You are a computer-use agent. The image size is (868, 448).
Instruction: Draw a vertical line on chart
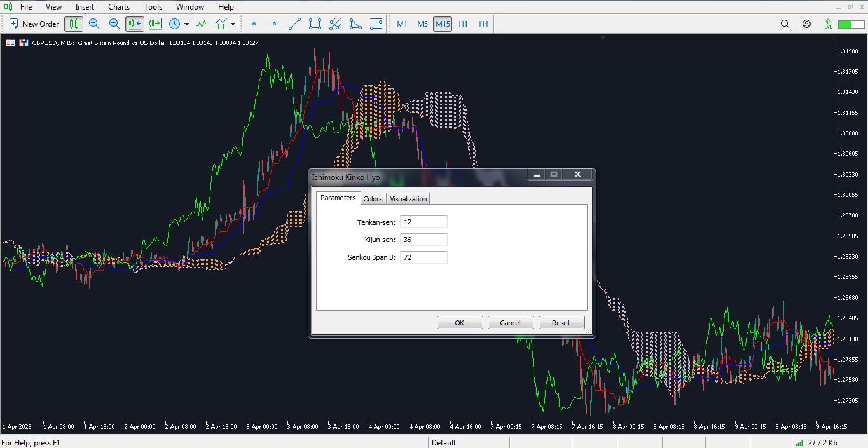point(254,24)
